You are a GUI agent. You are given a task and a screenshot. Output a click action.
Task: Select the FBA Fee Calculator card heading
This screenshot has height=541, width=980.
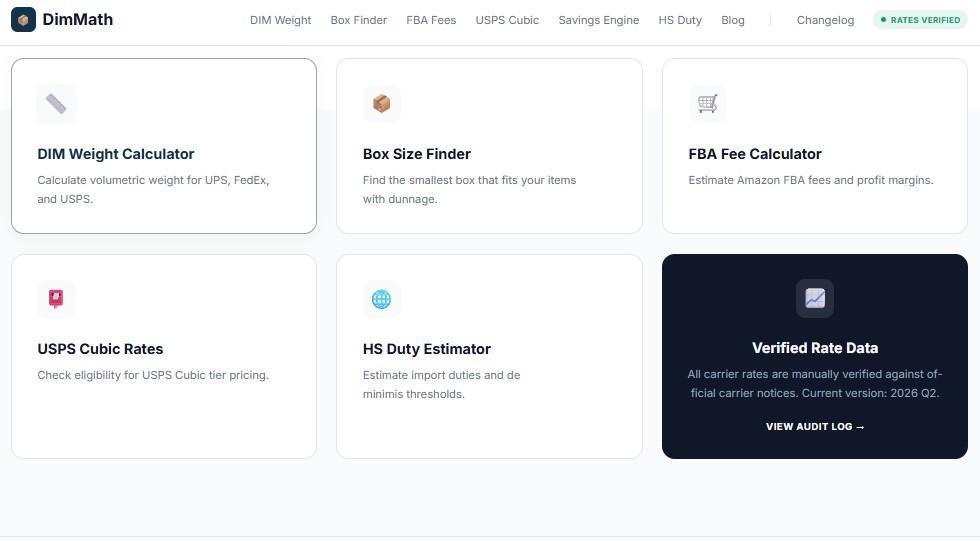point(755,154)
